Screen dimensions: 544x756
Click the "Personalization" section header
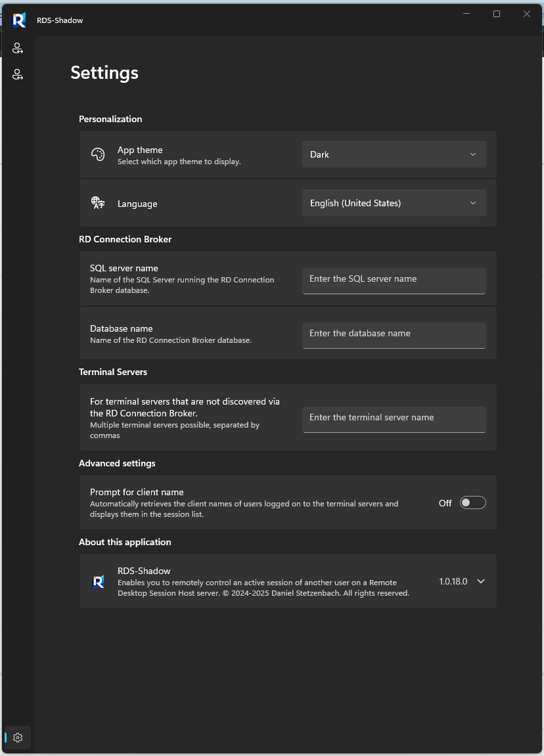pos(110,119)
